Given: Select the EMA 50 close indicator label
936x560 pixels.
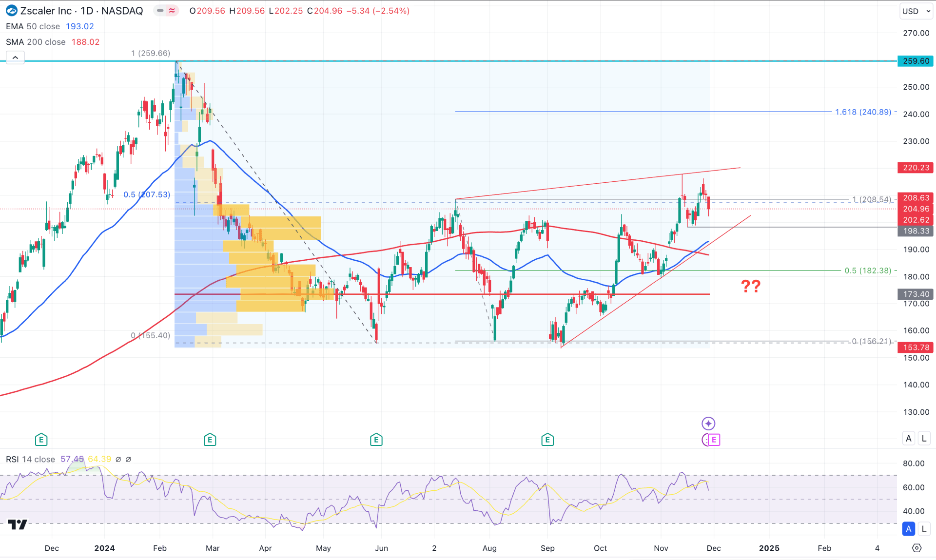Looking at the screenshot, I should pos(33,26).
